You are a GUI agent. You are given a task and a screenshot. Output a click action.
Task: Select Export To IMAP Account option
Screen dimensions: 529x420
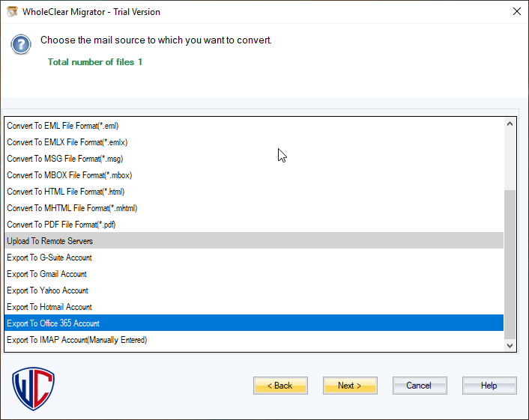[76, 340]
